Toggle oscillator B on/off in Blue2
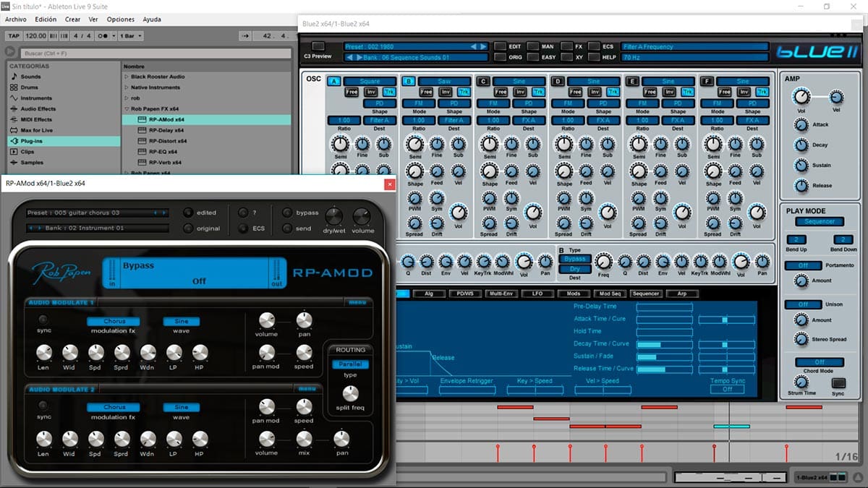Screen dimensions: 868x488 click(408, 81)
